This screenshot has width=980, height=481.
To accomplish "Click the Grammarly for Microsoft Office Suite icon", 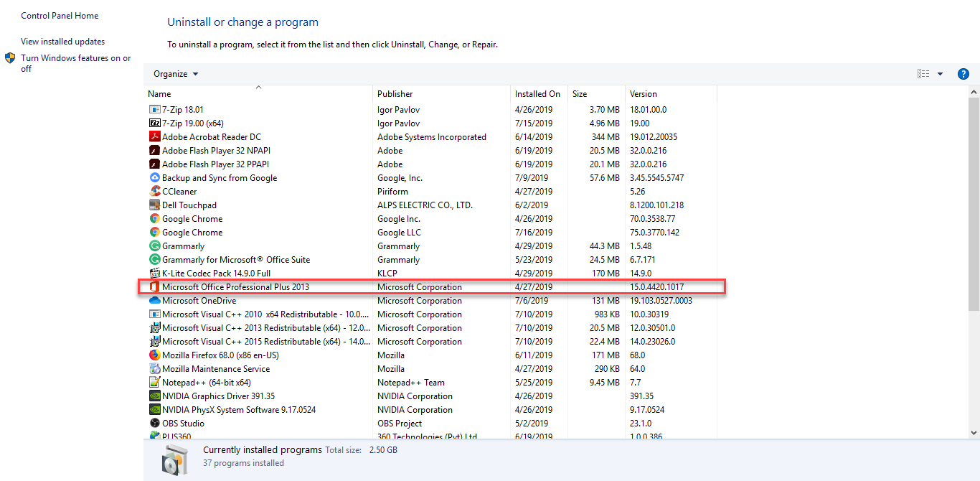I will tap(155, 260).
